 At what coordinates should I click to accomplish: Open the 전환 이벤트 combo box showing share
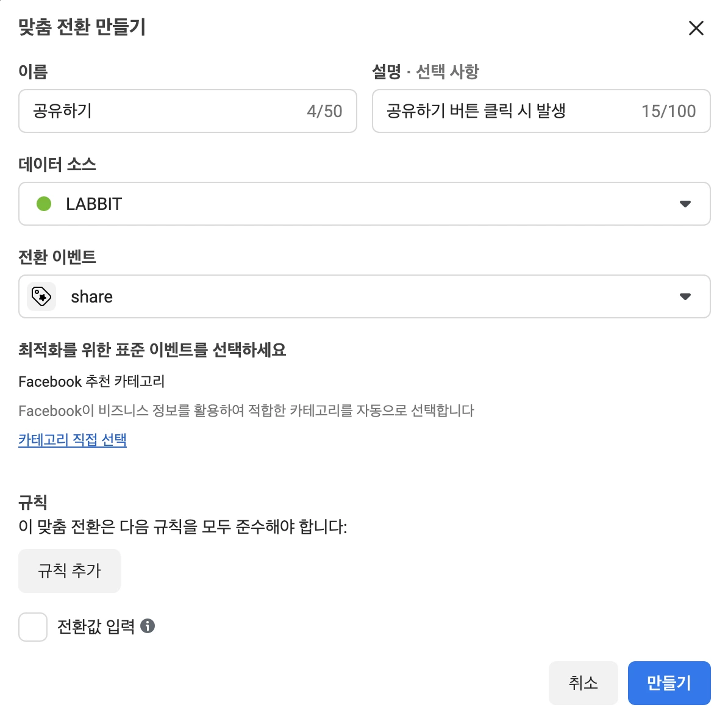pos(365,296)
